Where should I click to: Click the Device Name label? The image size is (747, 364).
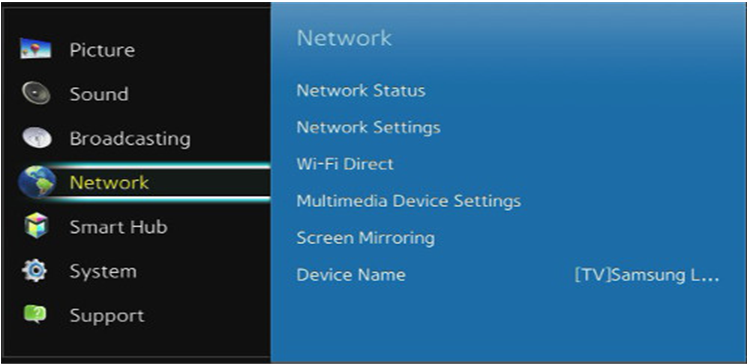click(351, 275)
